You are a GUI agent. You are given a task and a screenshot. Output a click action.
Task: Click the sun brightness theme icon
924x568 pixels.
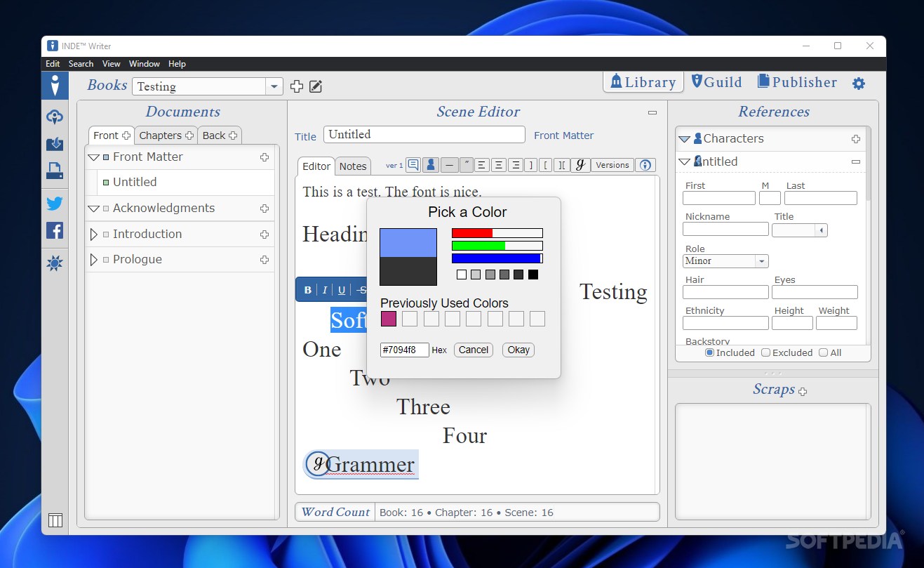(x=55, y=263)
